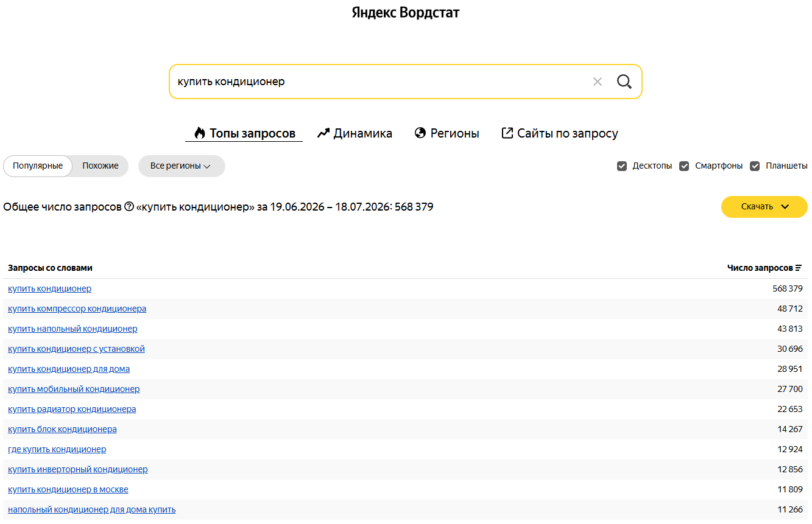Viewport: 812px width, 524px height.
Task: Open the Сайты по запросу tab
Action: pos(560,133)
